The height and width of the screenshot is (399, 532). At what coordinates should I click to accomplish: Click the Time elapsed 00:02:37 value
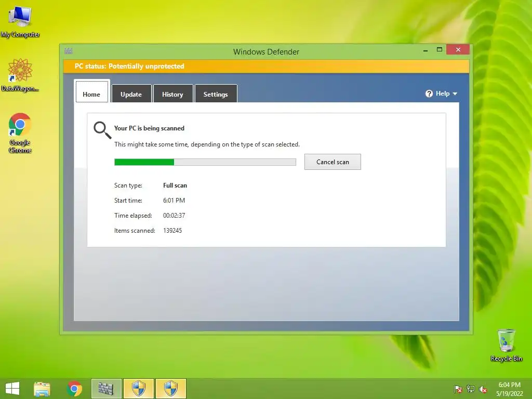[x=174, y=216]
